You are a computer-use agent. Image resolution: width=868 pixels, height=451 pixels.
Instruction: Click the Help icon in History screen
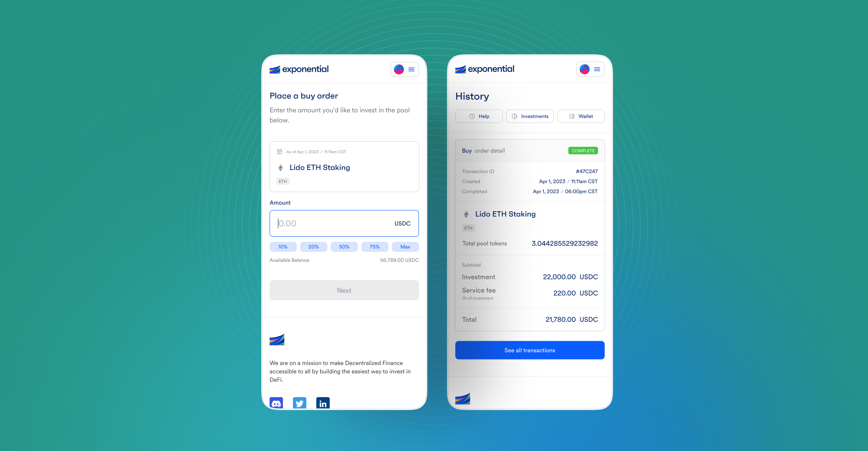pyautogui.click(x=471, y=116)
